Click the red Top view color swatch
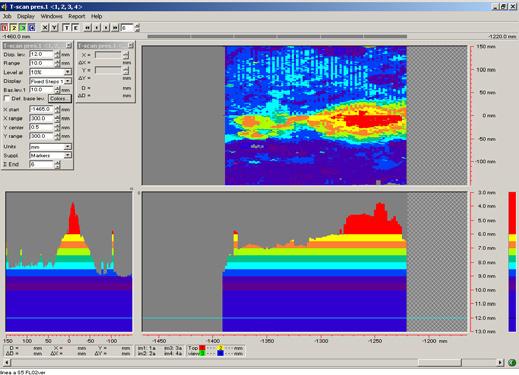The image size is (519, 375). click(x=202, y=348)
